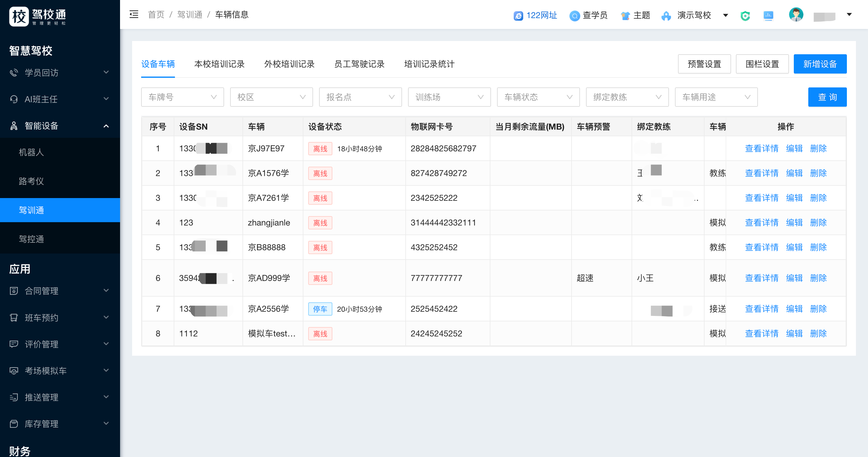The height and width of the screenshot is (457, 868).
Task: Open the 车牌号 filter dropdown
Action: coord(182,97)
